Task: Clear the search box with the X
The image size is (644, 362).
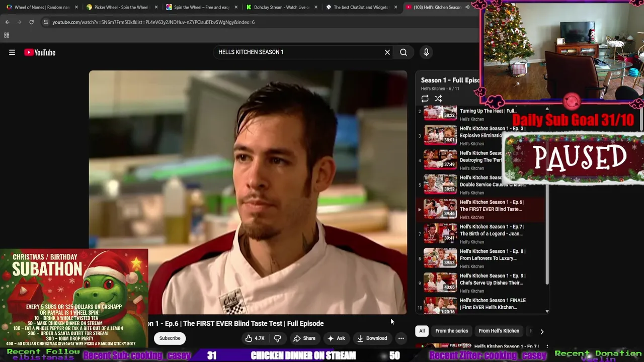Action: coord(387,52)
